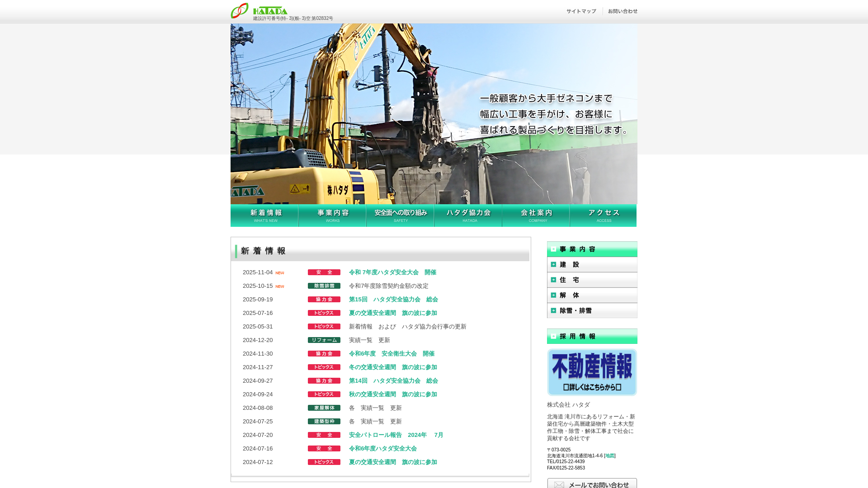Click arrow icon beside sidebar 建設

click(553, 264)
